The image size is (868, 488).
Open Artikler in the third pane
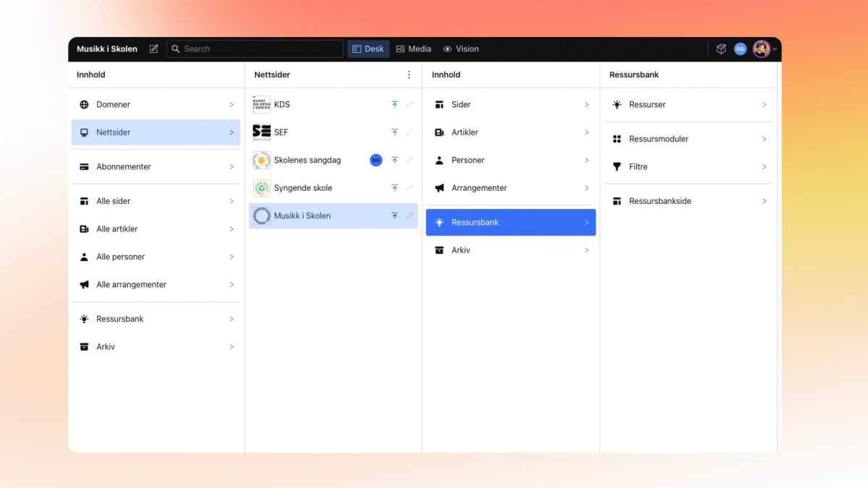[511, 132]
